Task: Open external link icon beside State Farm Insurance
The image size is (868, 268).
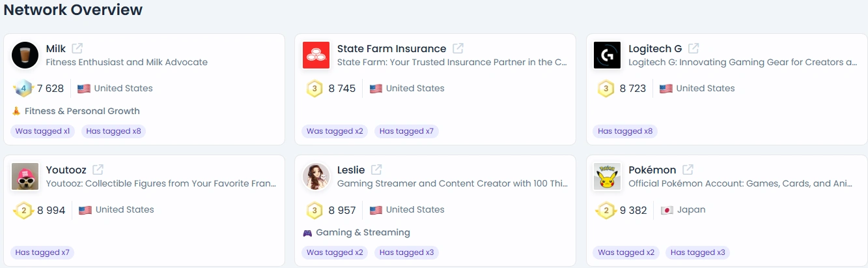Action: pyautogui.click(x=458, y=48)
